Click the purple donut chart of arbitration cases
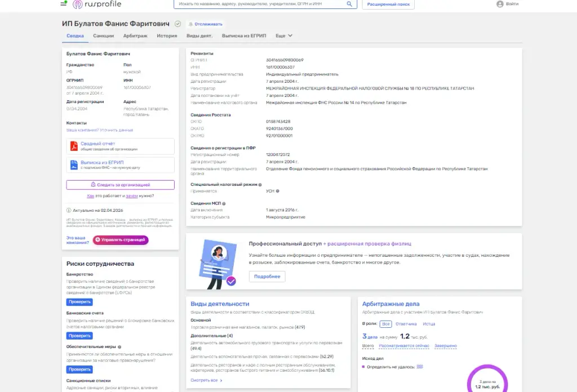Image resolution: width=577 pixels, height=392 pixels. pyautogui.click(x=487, y=378)
